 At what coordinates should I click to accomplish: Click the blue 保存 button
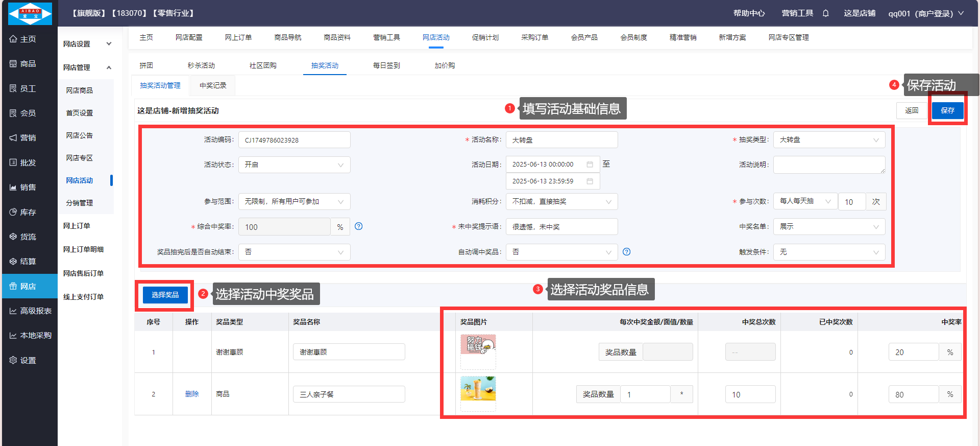[x=947, y=110]
